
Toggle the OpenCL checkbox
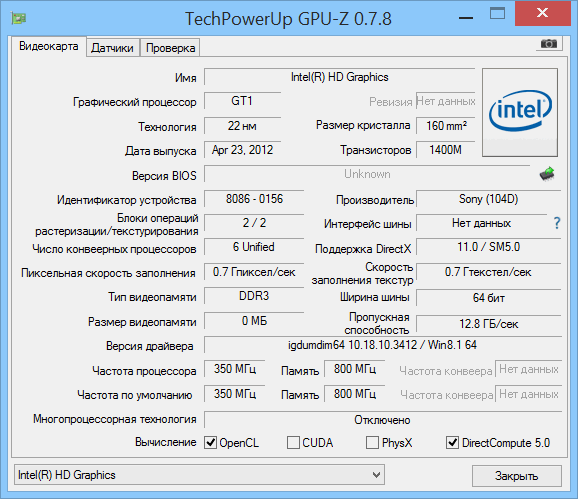click(210, 442)
